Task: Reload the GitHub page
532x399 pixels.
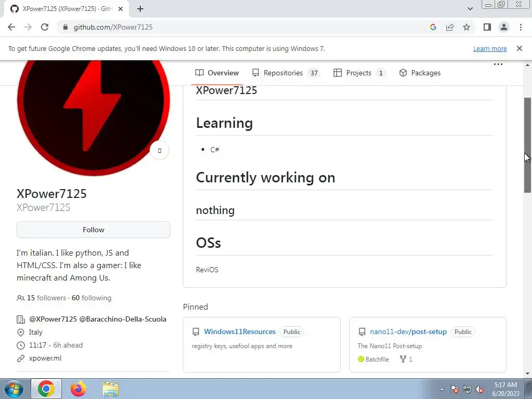Action: (45, 27)
